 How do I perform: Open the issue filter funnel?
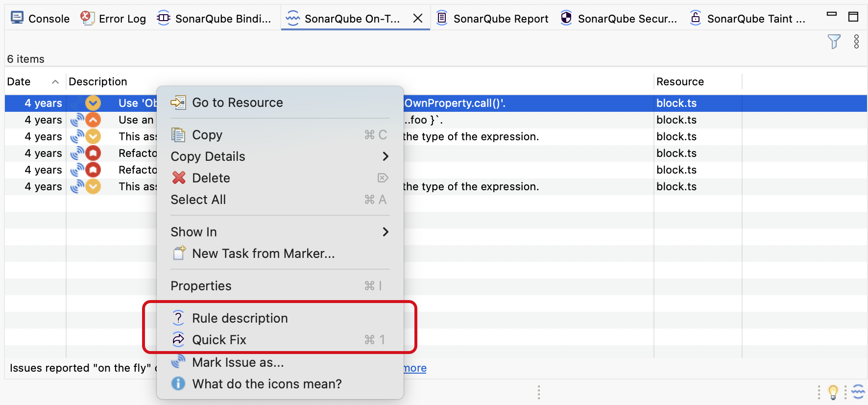(834, 42)
